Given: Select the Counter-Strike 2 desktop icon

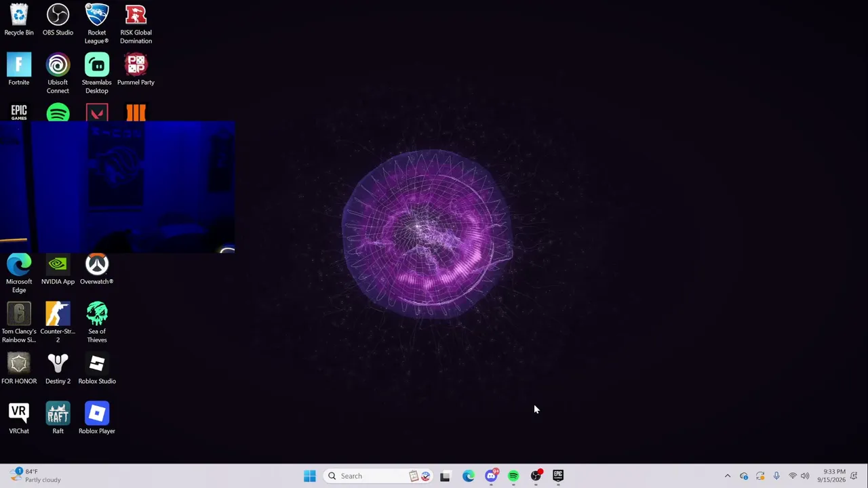Looking at the screenshot, I should tap(58, 323).
